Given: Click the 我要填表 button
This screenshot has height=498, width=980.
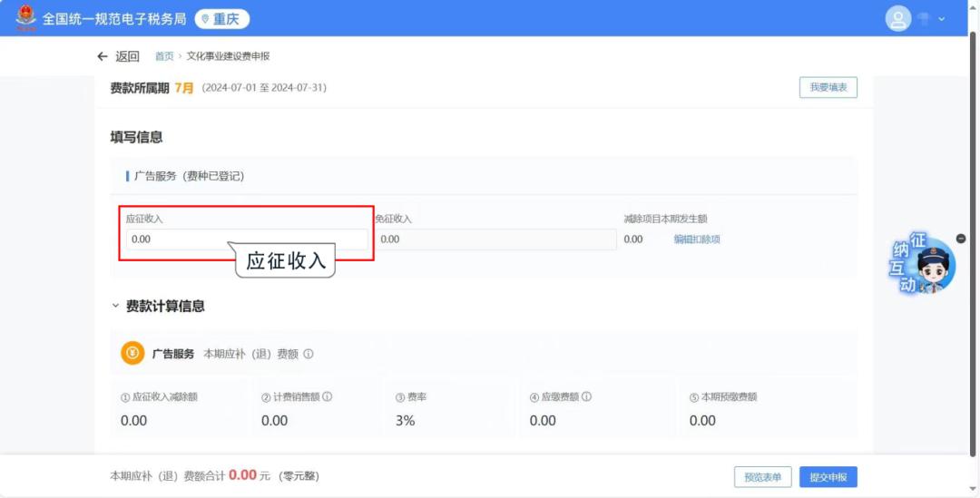Looking at the screenshot, I should (x=828, y=87).
